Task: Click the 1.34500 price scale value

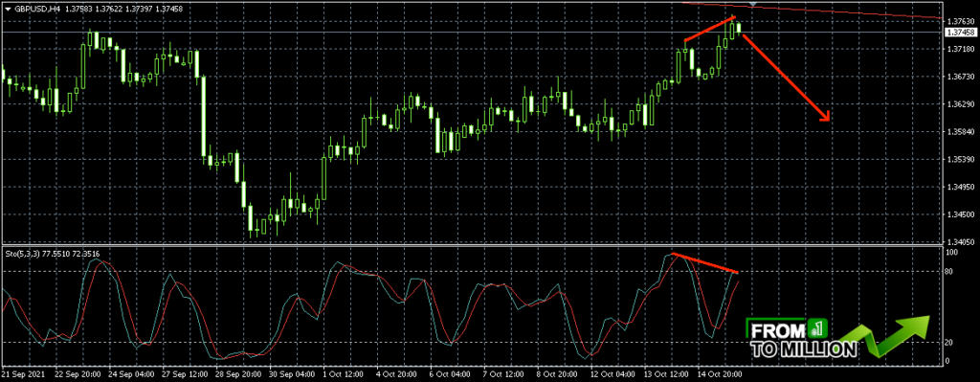Action: pos(961,214)
